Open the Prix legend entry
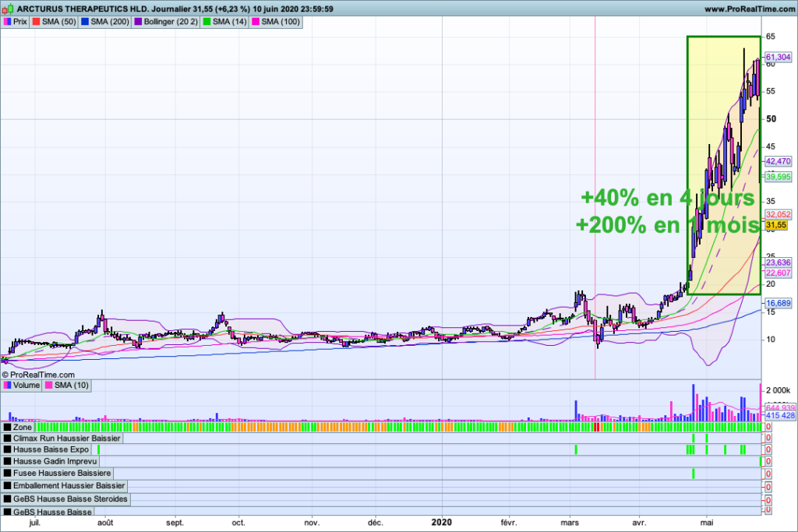Screen dimensions: 798x532 click(16, 22)
